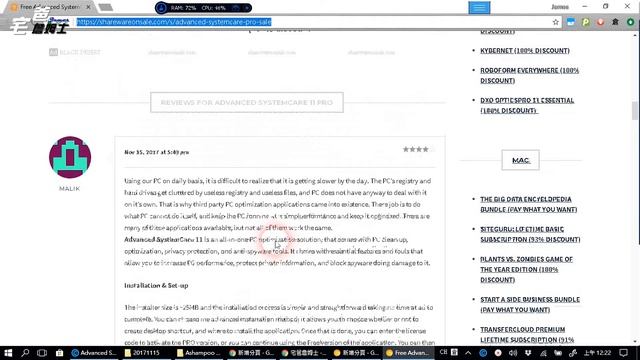Open the KYBERNET (100% DISCOUNT) link

[x=525, y=51]
